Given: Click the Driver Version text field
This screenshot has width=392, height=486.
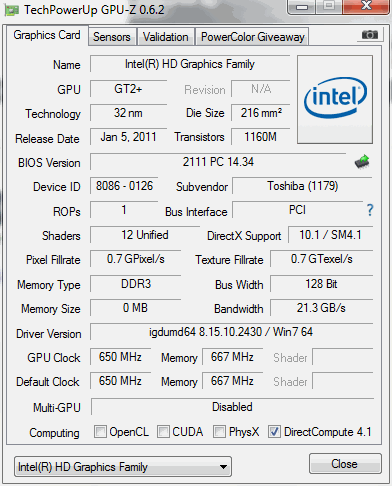Looking at the screenshot, I should pos(231,332).
